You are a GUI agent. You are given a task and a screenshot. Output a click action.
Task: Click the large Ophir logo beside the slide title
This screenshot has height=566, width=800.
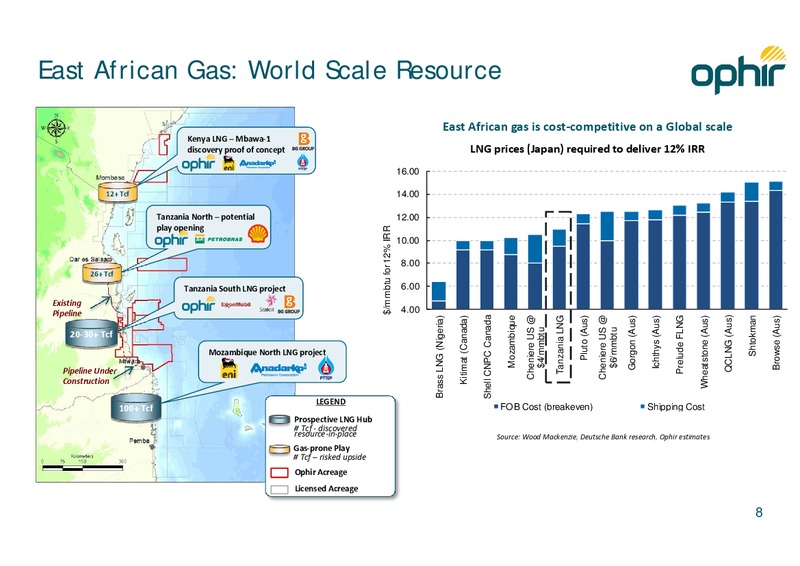click(x=738, y=70)
